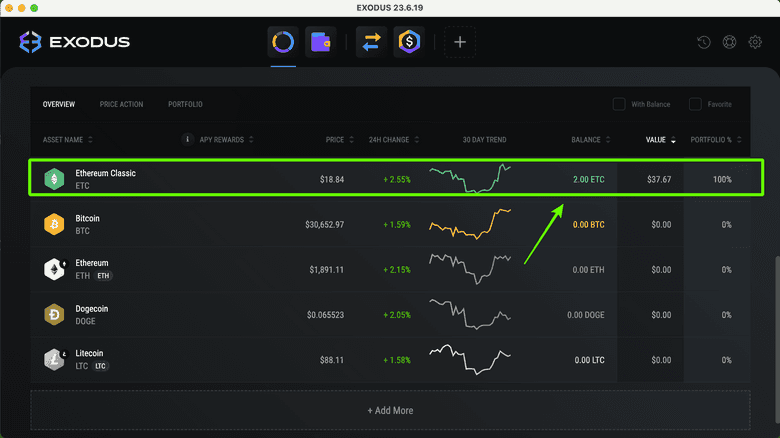Click the Add More button
Image resolution: width=780 pixels, height=438 pixels.
coord(389,410)
